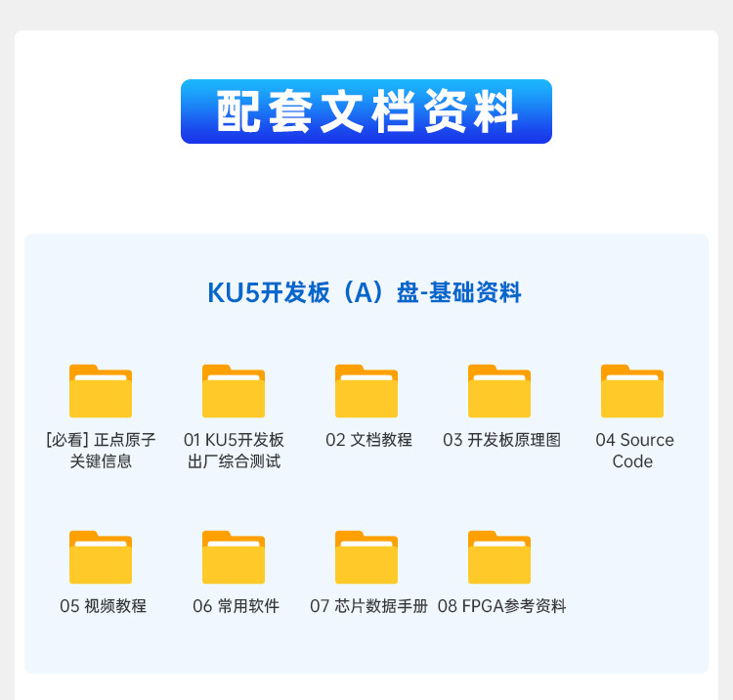Click the KU5开发板（A）盘-基础资料 heading
This screenshot has height=700, width=733.
pos(365,292)
